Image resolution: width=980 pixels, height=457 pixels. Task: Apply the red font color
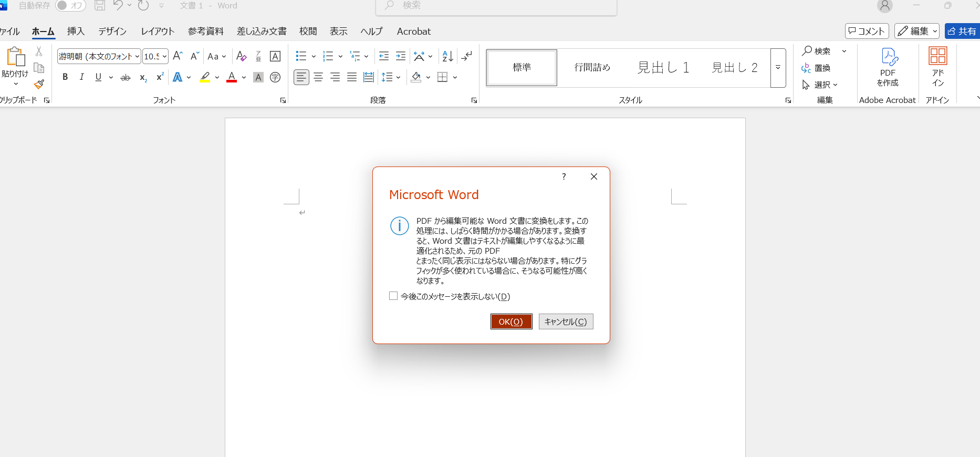click(x=232, y=77)
